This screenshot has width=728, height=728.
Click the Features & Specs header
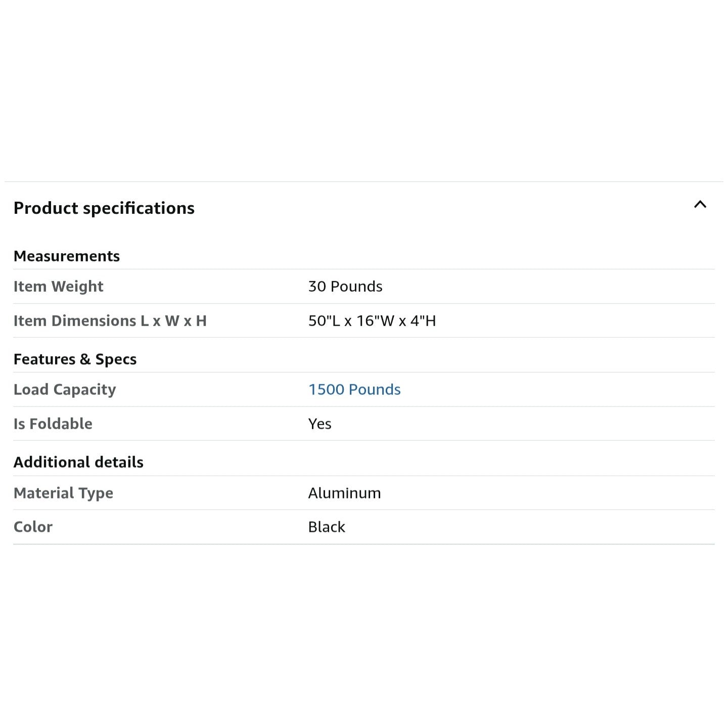point(75,359)
